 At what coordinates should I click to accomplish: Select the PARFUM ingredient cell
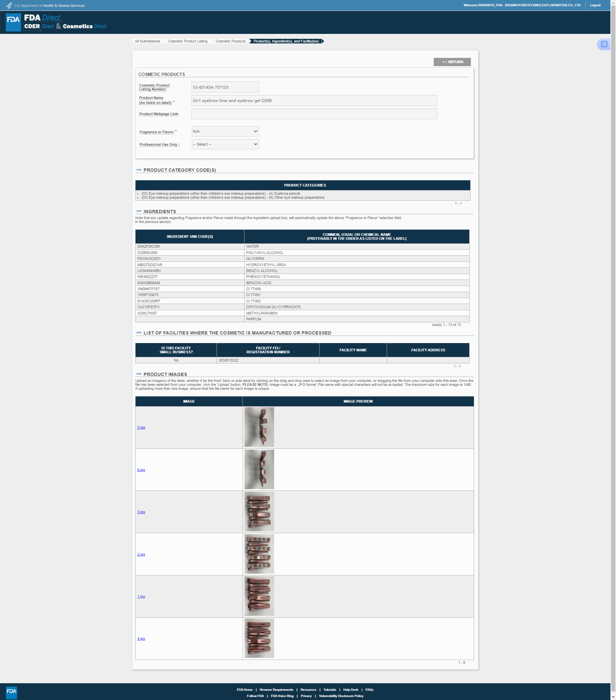click(357, 319)
